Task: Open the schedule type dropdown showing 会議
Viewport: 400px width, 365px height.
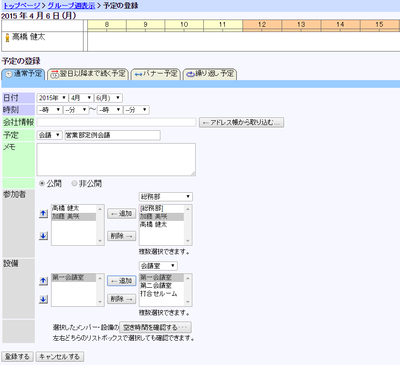Action: pos(50,135)
